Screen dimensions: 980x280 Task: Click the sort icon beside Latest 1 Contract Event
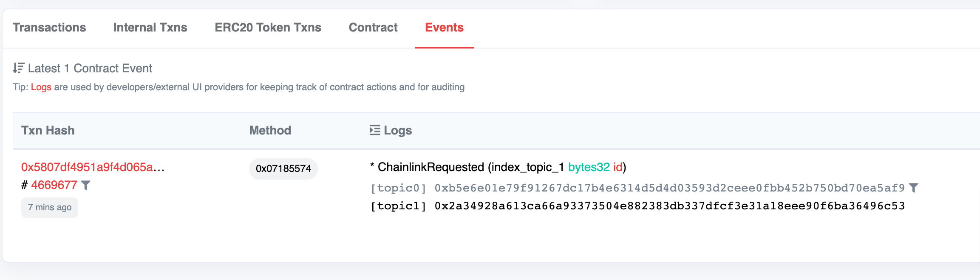pos(18,68)
